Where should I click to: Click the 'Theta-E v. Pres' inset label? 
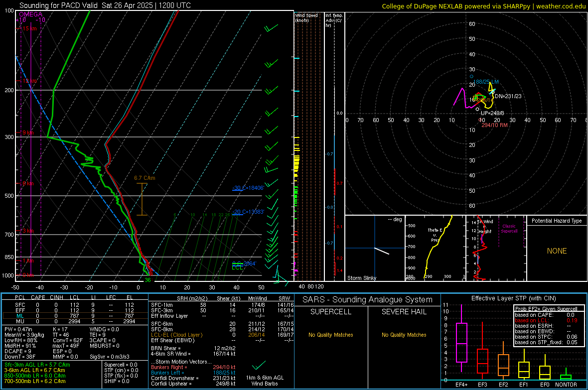pyautogui.click(x=435, y=235)
